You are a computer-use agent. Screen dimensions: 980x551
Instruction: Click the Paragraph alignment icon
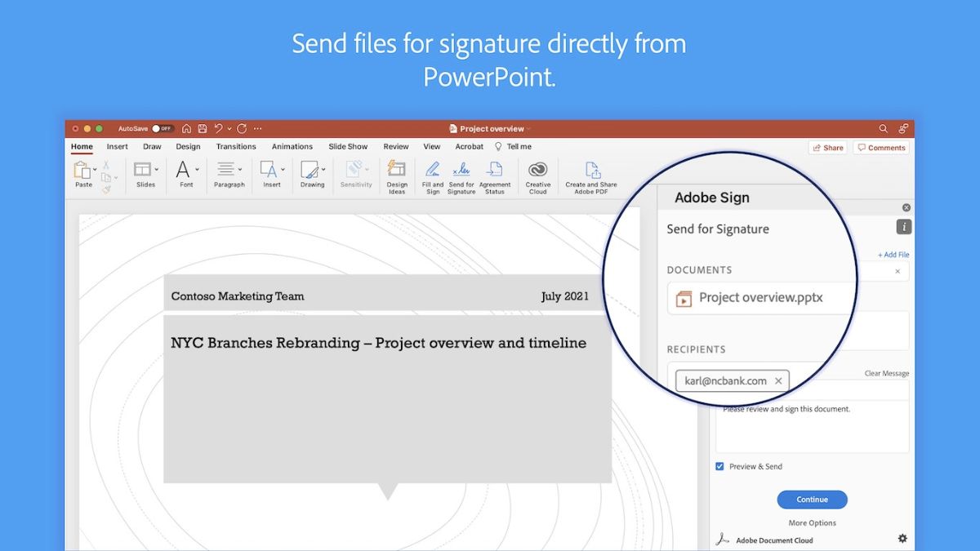point(226,170)
